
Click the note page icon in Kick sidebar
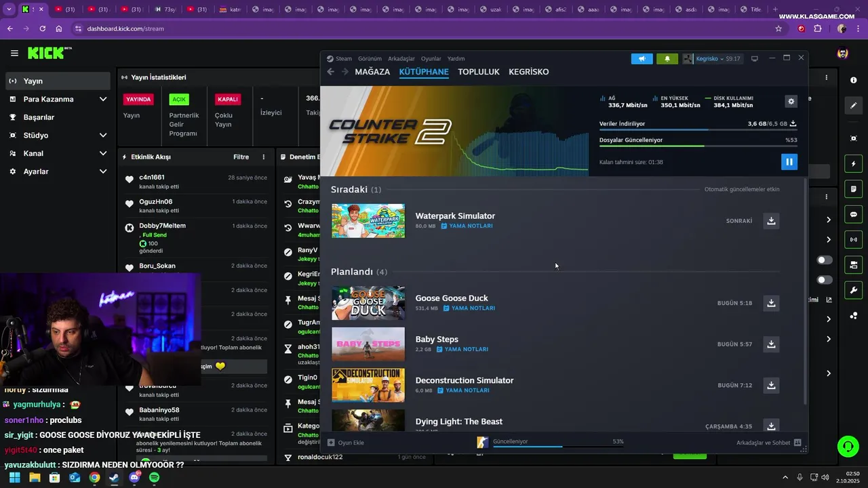pyautogui.click(x=853, y=189)
